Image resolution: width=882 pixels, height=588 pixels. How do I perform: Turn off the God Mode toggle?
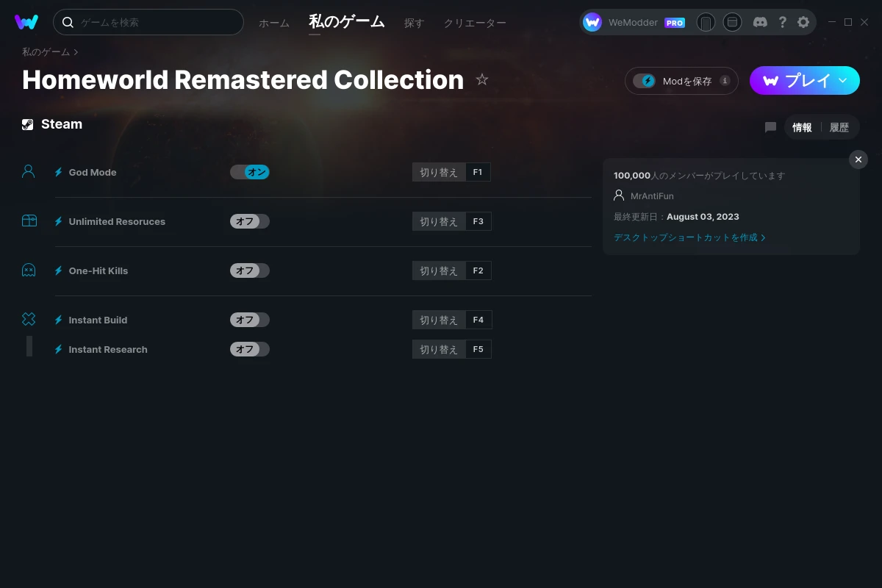point(250,172)
